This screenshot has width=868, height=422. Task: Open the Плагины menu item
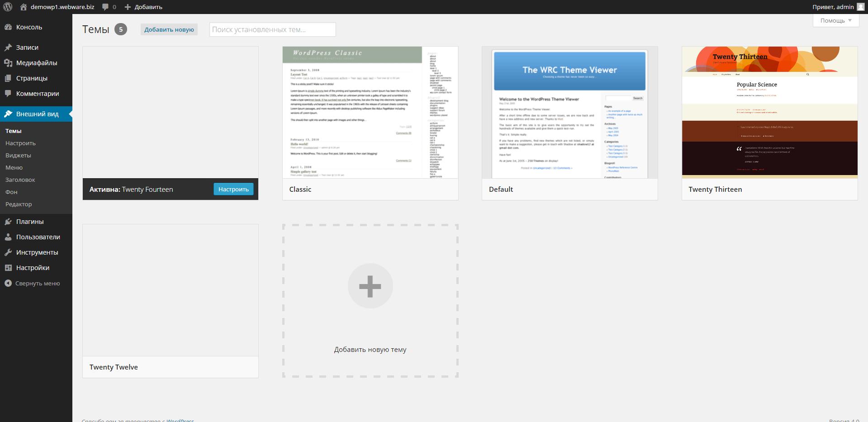[x=36, y=222]
